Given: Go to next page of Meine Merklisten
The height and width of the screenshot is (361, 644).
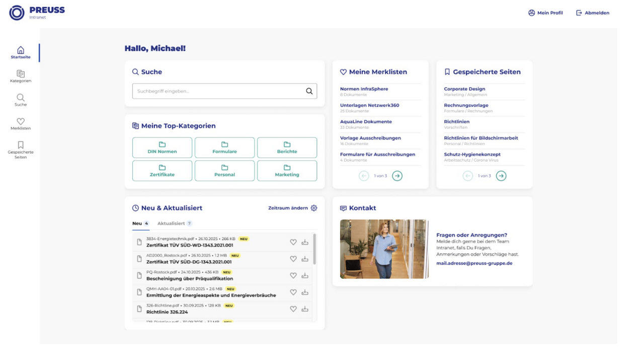Looking at the screenshot, I should (x=397, y=176).
